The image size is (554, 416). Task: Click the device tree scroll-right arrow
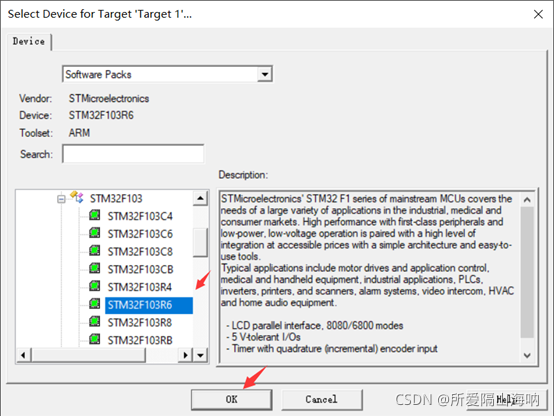click(185, 355)
